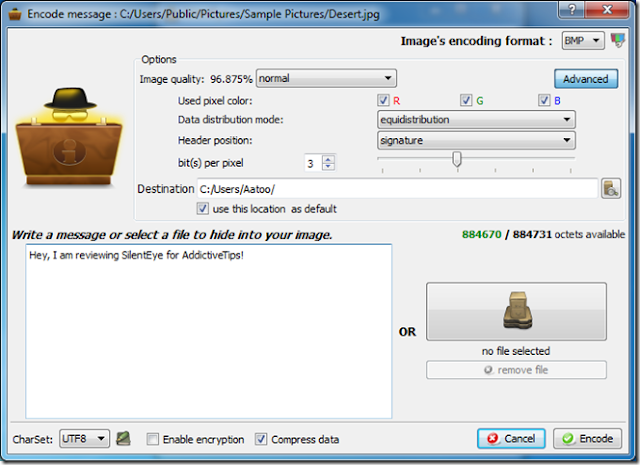This screenshot has height=465, width=640.
Task: Click the title bar briefcase icon
Action: tap(15, 14)
